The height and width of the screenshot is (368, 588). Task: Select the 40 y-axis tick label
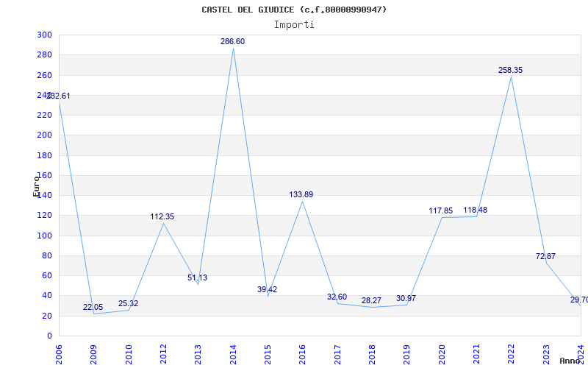[x=46, y=296]
